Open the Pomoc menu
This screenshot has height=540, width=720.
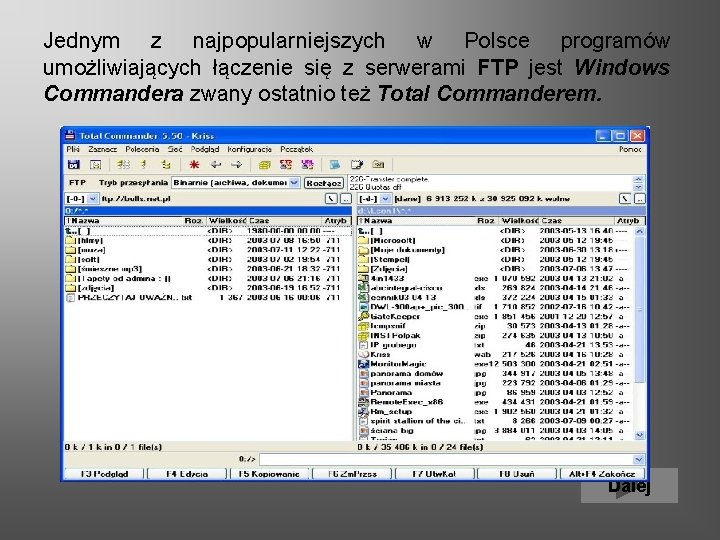click(630, 149)
